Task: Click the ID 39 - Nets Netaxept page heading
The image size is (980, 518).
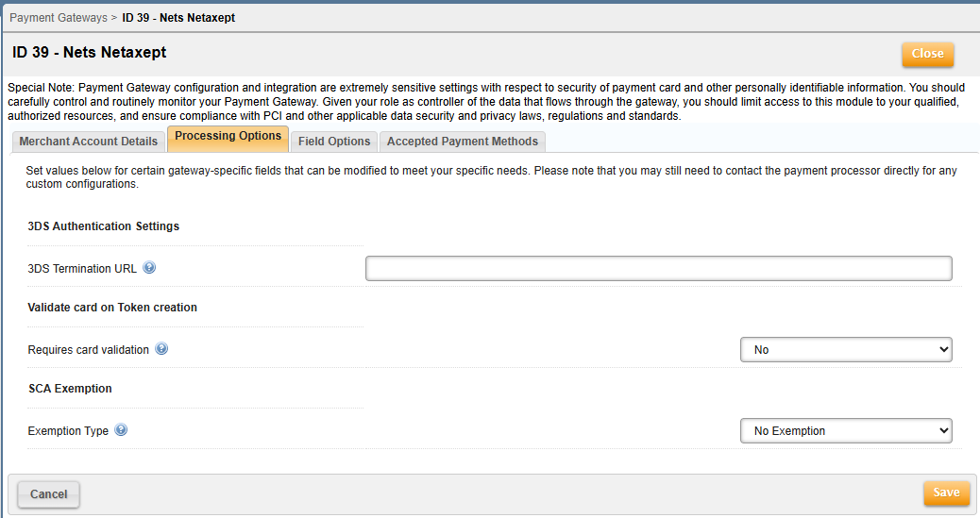Action: (90, 52)
